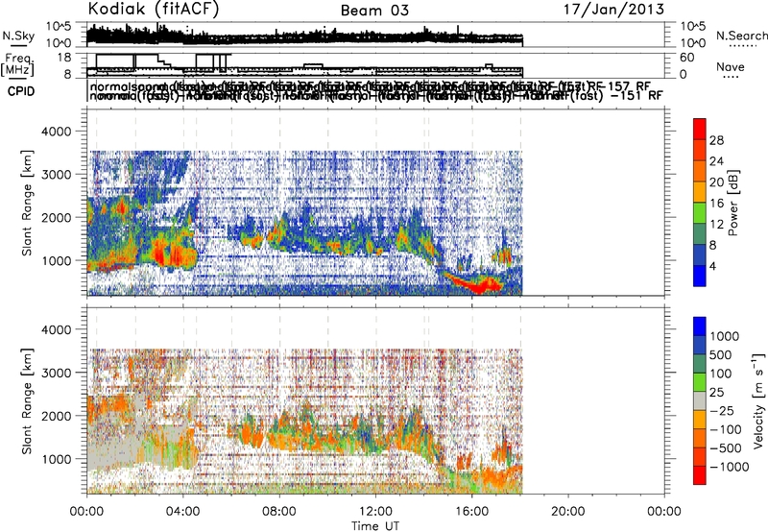Screen dimensions: 768x532
Task: Click the Nave legend label
Action: (x=731, y=66)
